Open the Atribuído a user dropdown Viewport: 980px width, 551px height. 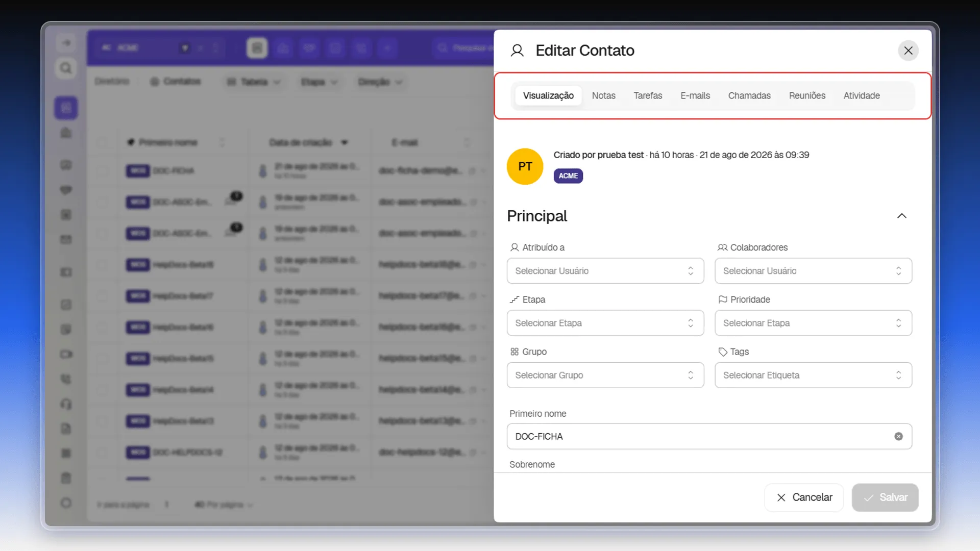click(x=605, y=271)
